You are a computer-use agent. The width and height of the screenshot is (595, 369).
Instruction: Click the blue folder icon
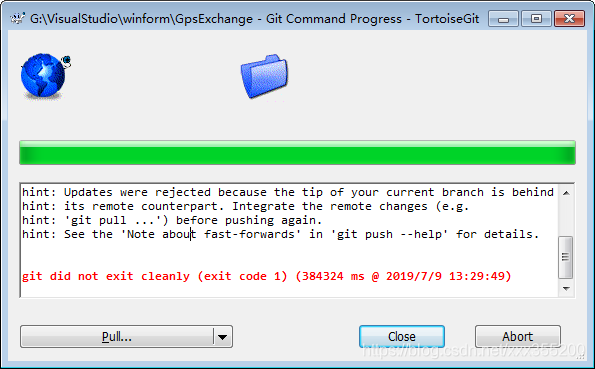(x=264, y=76)
